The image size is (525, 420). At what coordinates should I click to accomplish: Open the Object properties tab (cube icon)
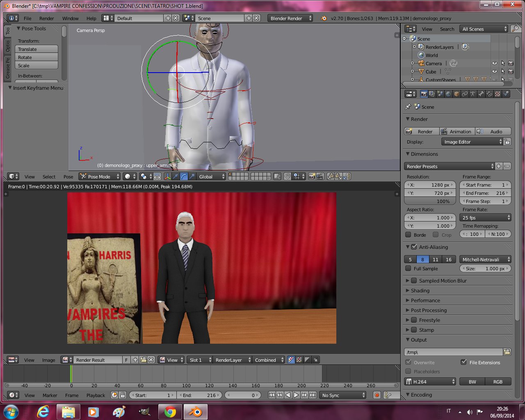(x=457, y=94)
